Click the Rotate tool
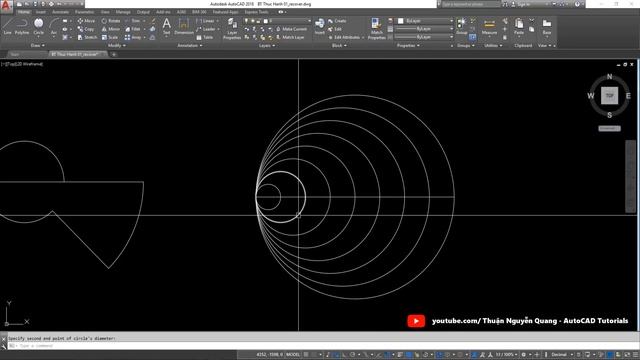The image size is (640, 360). click(111, 21)
